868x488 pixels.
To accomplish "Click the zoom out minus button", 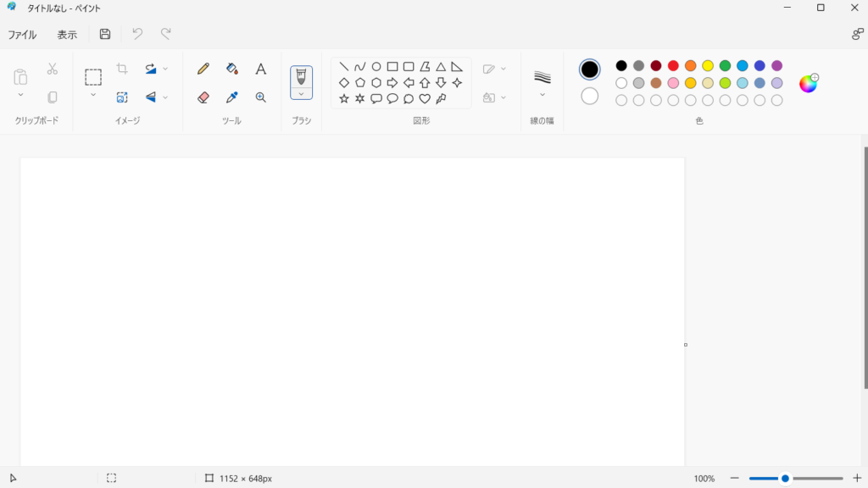I will coord(735,479).
